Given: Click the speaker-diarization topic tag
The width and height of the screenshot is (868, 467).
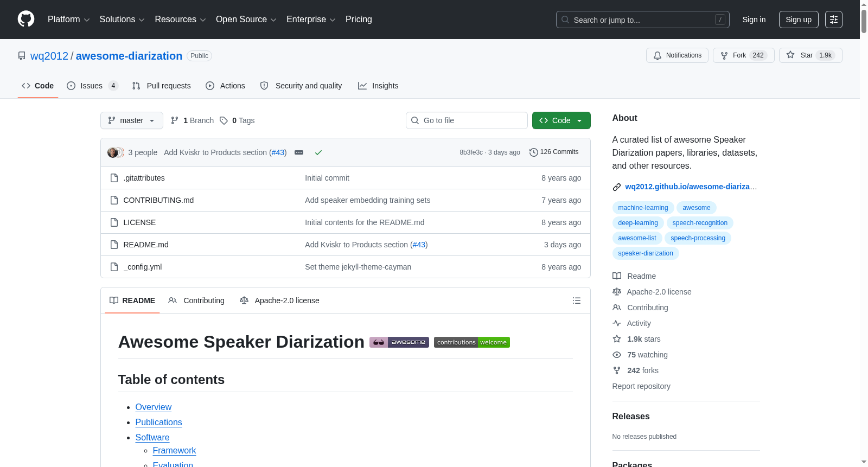Looking at the screenshot, I should (646, 253).
